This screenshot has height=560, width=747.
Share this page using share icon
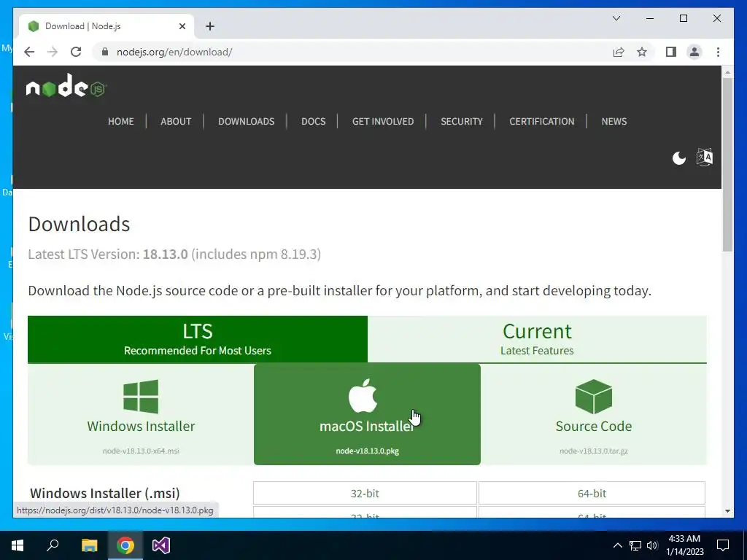[619, 52]
